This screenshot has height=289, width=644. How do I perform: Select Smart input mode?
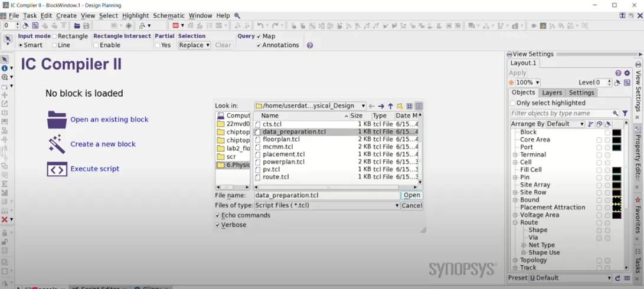[21, 45]
